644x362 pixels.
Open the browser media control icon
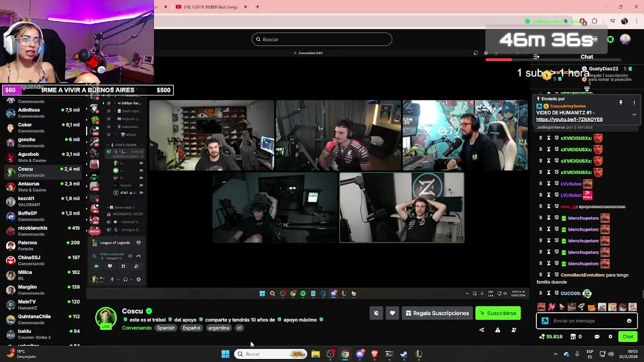(x=612, y=21)
